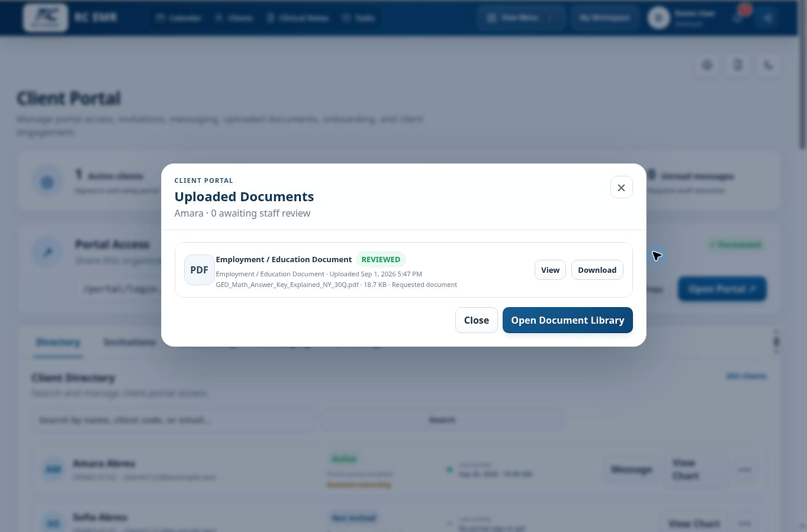The height and width of the screenshot is (532, 807).
Task: Open the Clients nav item behind dialog
Action: click(234, 18)
